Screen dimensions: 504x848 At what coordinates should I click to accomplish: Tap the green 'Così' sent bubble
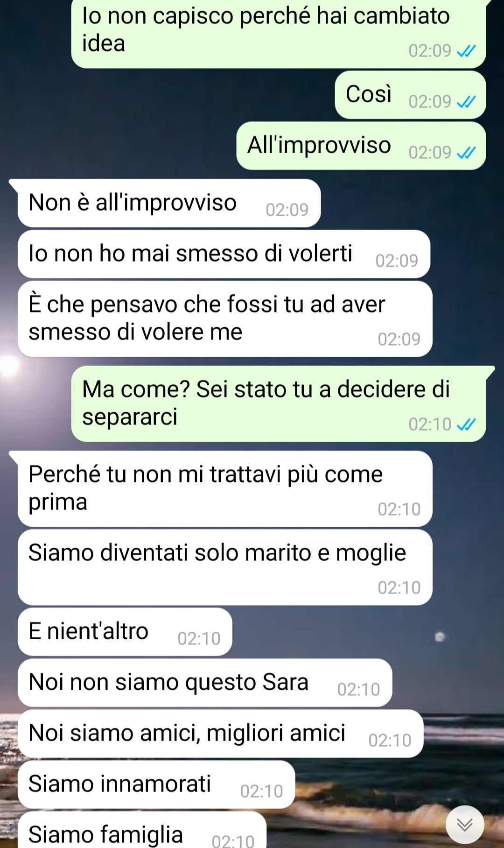[410, 95]
